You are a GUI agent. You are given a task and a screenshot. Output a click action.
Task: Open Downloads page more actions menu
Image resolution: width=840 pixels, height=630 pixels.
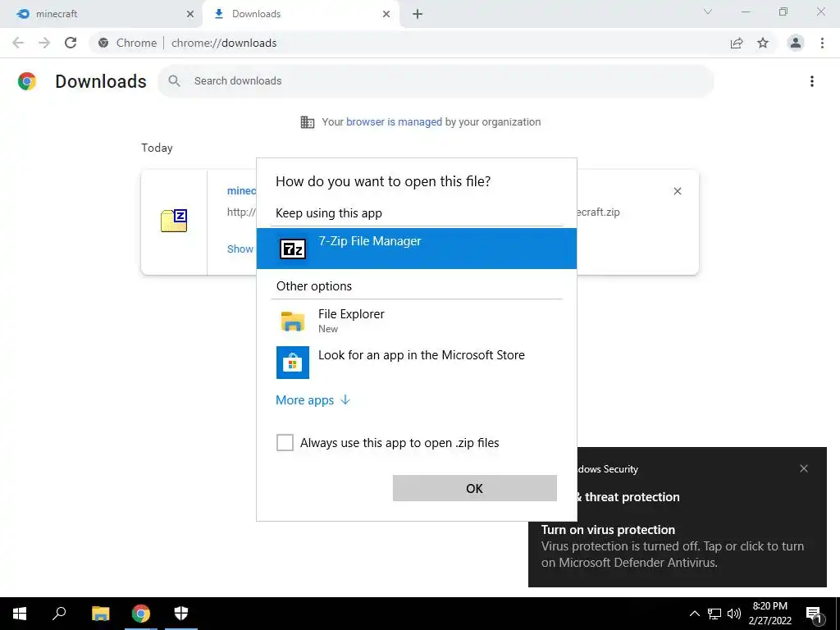(812, 81)
